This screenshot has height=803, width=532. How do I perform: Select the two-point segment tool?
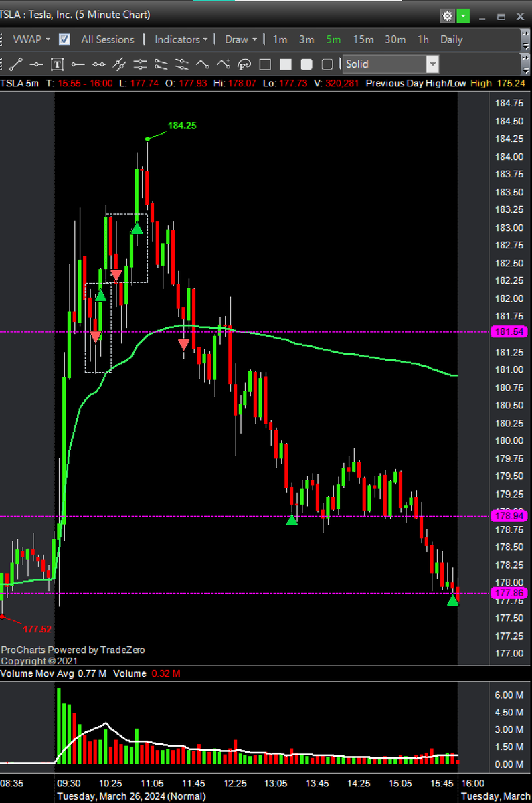click(x=99, y=64)
